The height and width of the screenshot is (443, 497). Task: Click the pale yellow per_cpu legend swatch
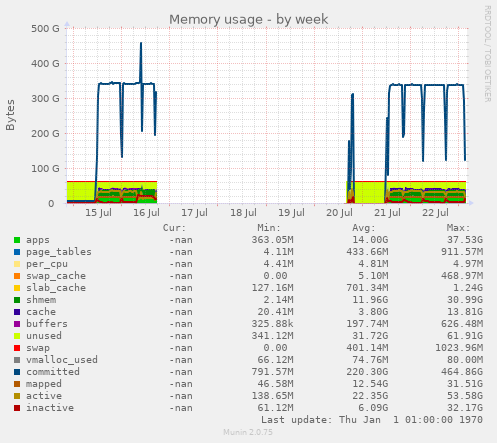(x=17, y=264)
